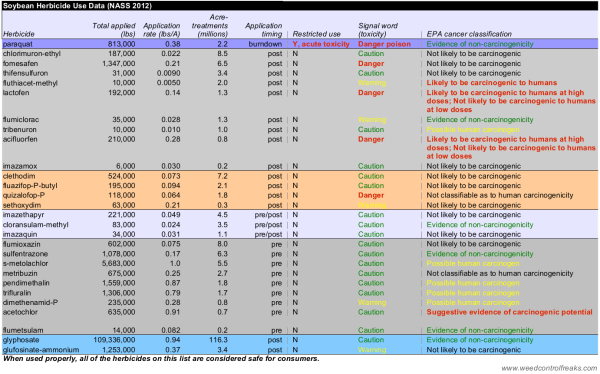Click the 'metribuzin' herbicide name
The image size is (600, 374).
20,273
